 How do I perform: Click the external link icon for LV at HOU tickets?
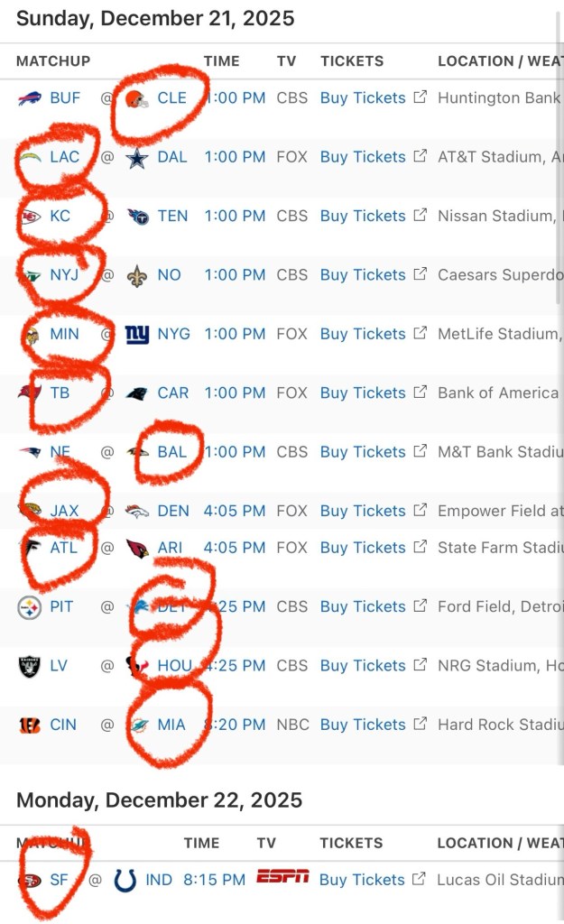coord(420,666)
